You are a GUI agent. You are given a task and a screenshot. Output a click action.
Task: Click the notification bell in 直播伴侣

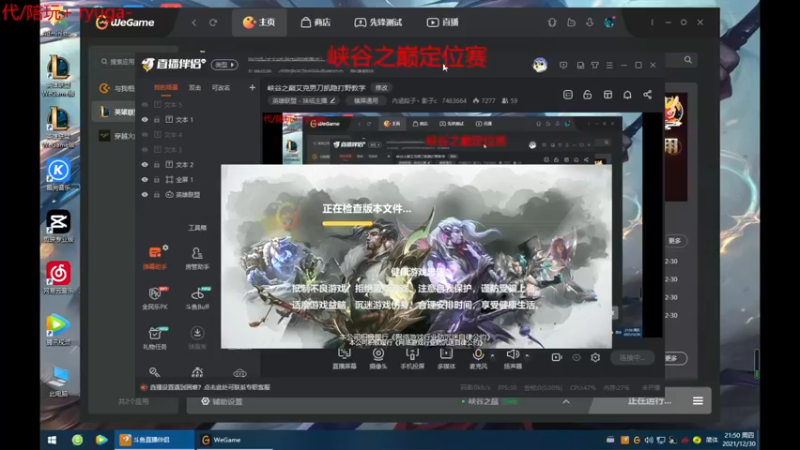click(x=628, y=95)
